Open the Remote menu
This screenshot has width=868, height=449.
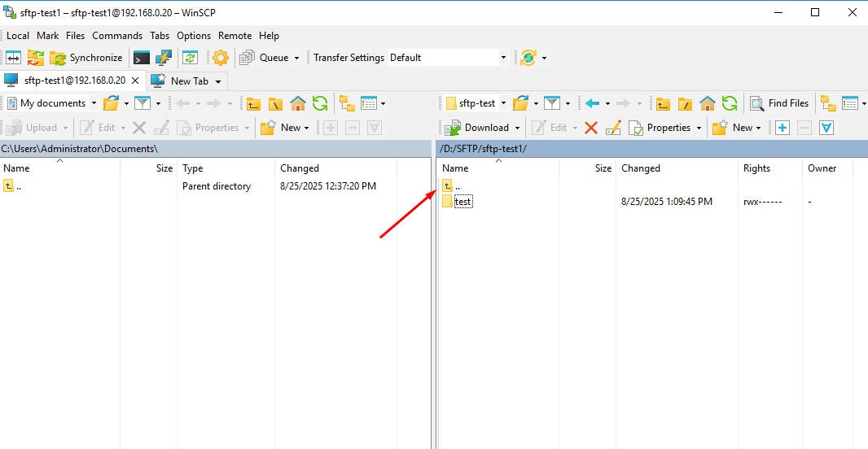coord(235,36)
